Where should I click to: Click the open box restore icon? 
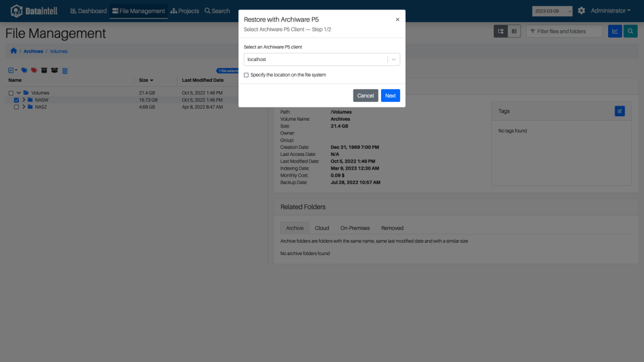click(54, 70)
